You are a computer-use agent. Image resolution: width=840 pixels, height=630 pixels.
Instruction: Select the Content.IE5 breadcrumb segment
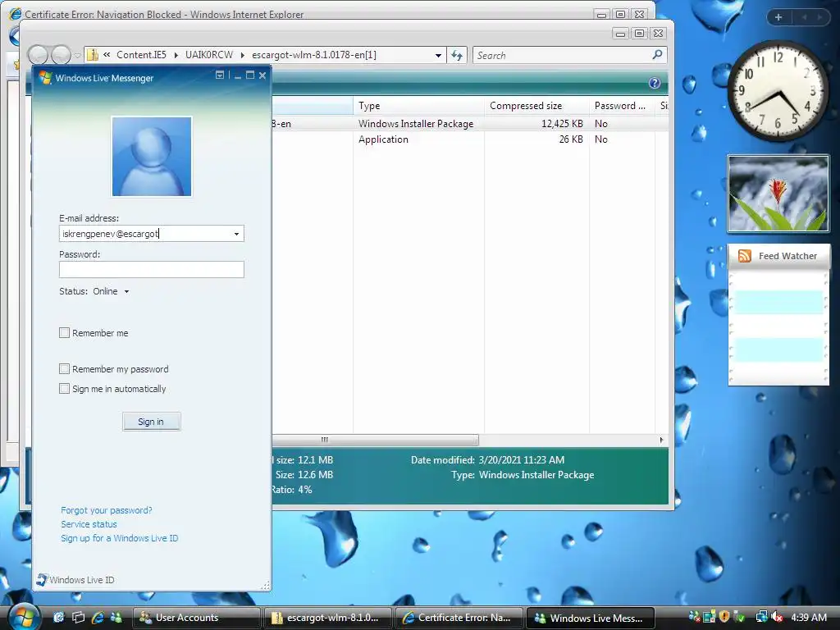[141, 55]
